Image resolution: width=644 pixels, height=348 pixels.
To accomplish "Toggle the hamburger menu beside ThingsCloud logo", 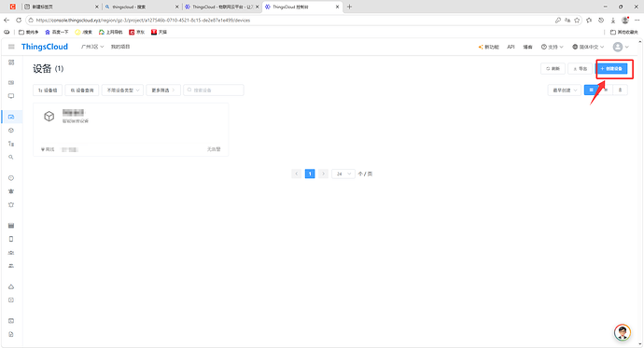I will coord(11,47).
